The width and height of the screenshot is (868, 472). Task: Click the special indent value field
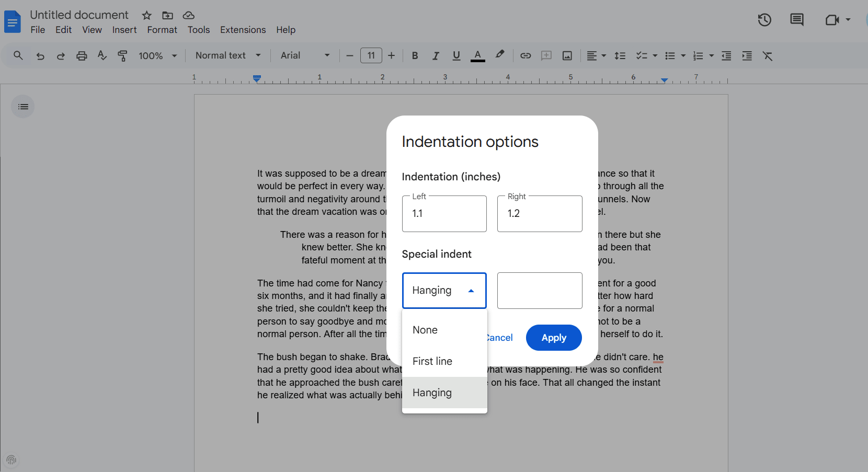[x=540, y=291]
